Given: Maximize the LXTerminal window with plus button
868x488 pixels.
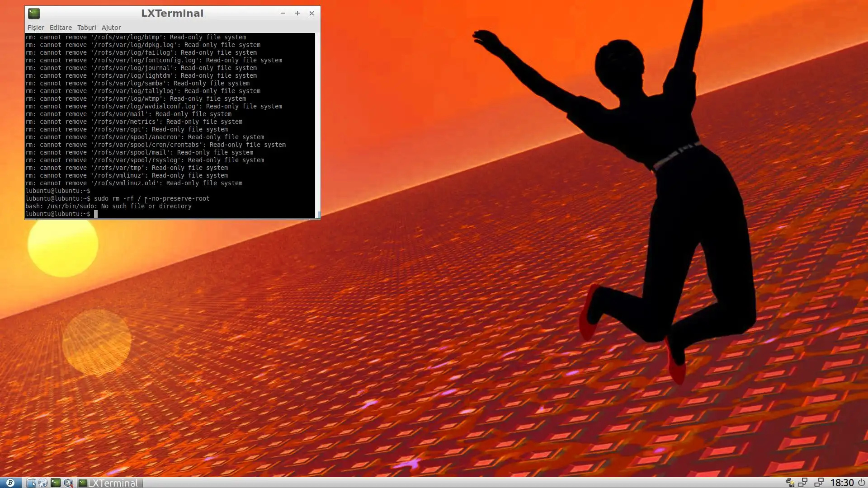Looking at the screenshot, I should (x=297, y=13).
